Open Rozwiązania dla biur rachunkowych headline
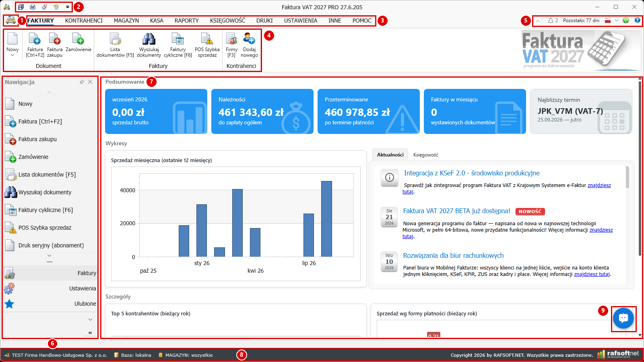Screen dimensions: 644x362 coord(454,255)
